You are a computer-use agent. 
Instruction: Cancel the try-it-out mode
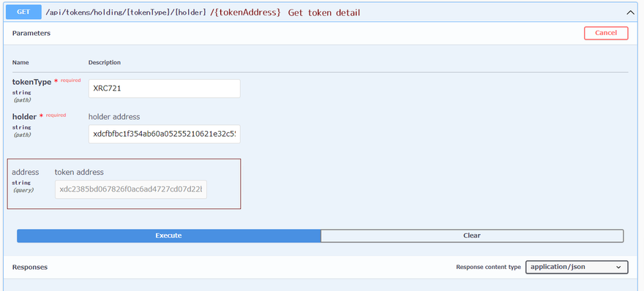[606, 33]
